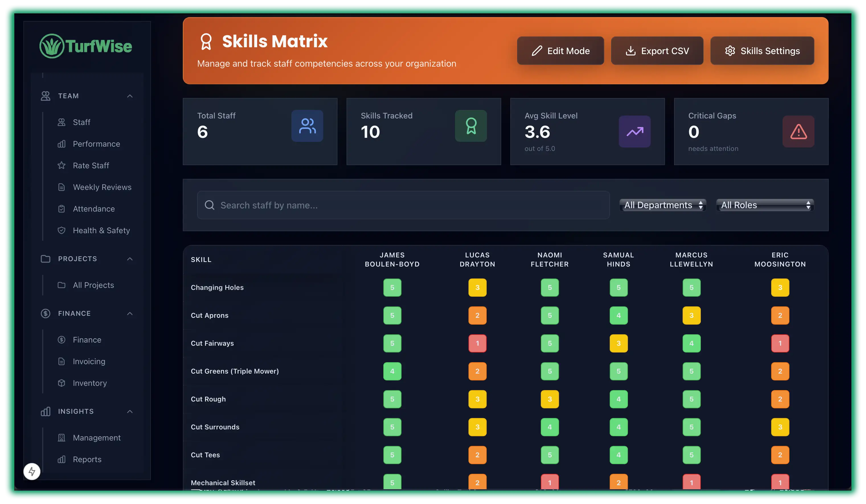Click the Rate Staff star icon
This screenshot has height=504, width=866.
coord(62,165)
